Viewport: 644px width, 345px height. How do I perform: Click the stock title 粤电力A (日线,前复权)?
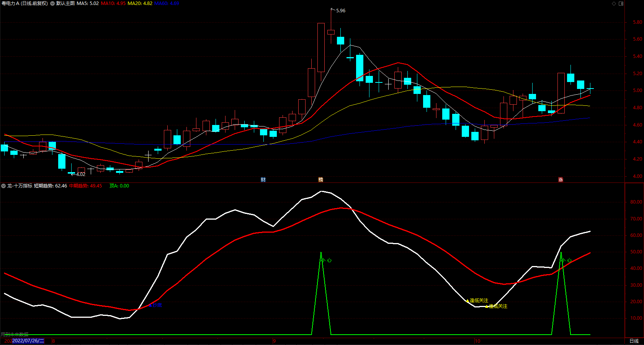coord(25,3)
